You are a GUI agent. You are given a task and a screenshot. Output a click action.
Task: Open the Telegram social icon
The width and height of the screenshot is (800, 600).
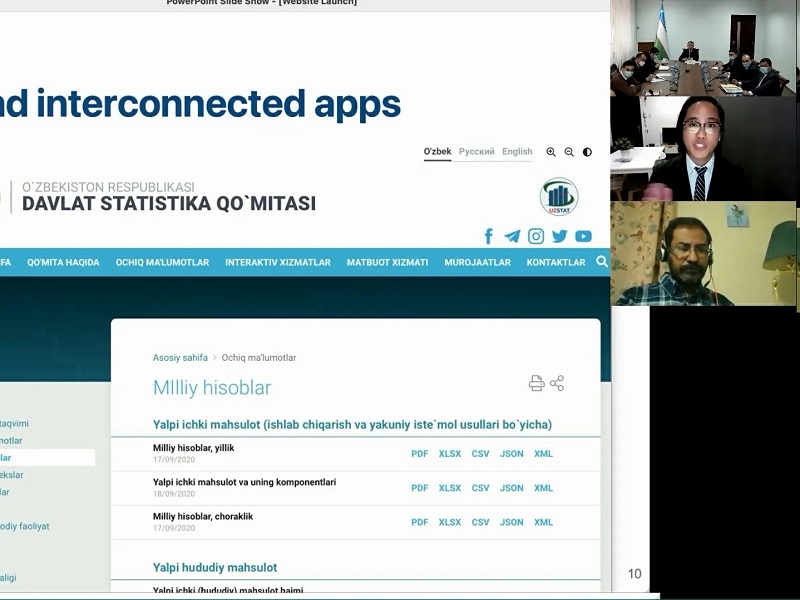point(512,236)
